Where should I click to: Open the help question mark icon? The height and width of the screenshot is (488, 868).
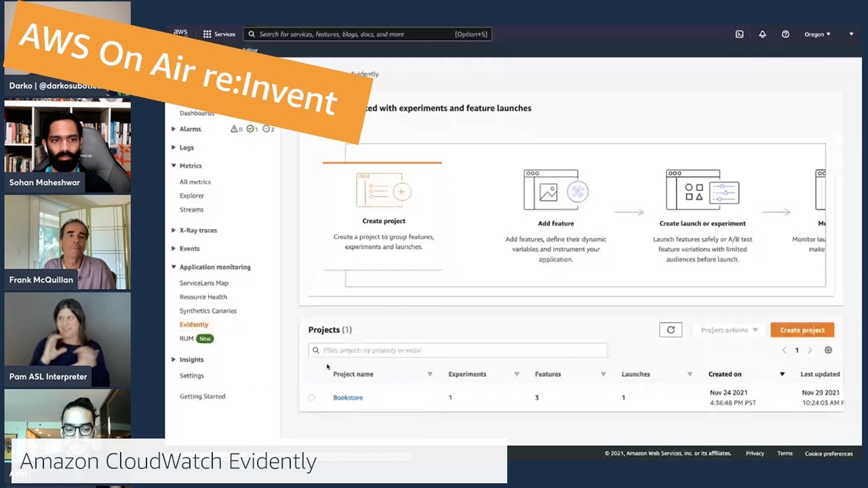785,34
